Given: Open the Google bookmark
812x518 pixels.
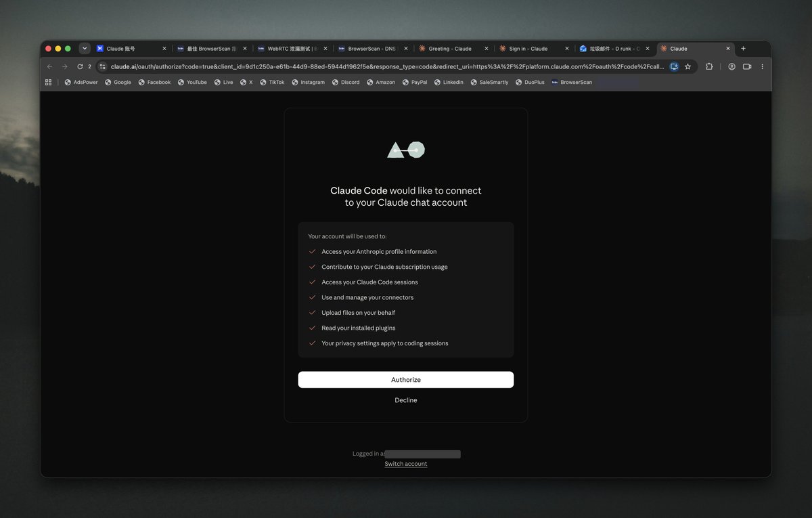Looking at the screenshot, I should [x=118, y=82].
